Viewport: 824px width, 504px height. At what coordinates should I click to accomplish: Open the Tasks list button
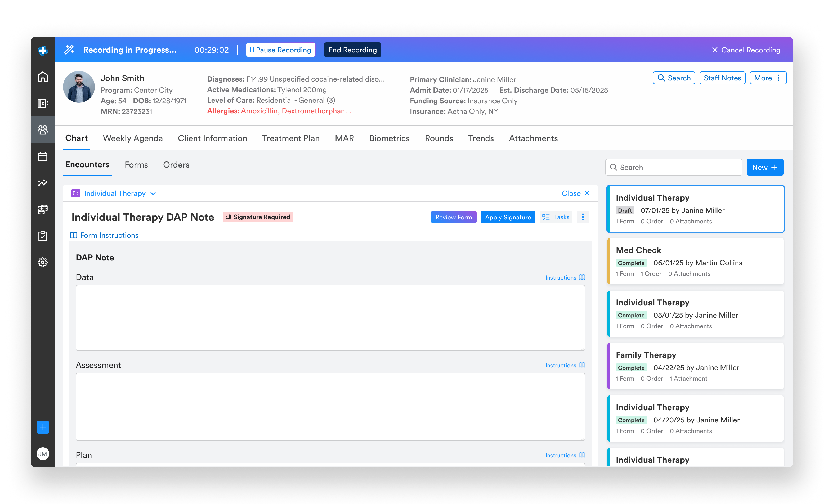pos(556,217)
